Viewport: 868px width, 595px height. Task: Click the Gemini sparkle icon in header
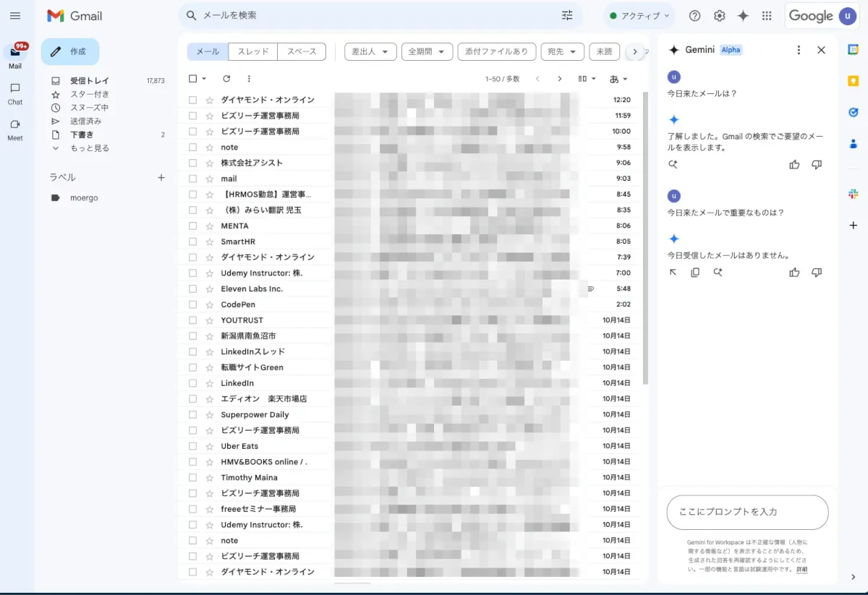pyautogui.click(x=743, y=15)
